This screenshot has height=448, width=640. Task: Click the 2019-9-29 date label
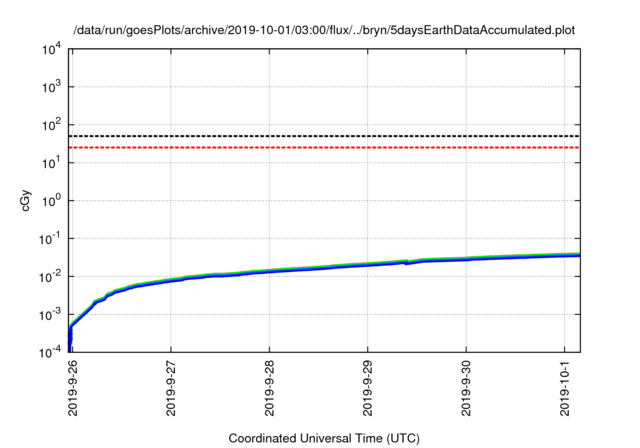367,388
